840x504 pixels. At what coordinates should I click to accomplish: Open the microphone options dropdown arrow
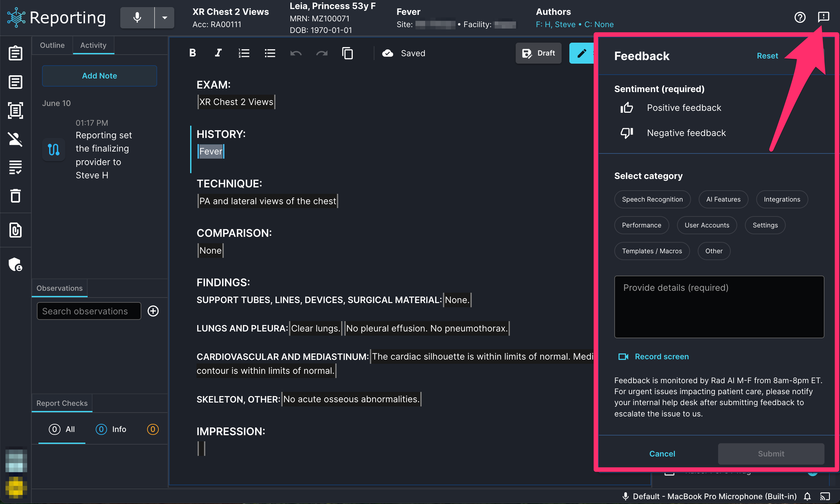(x=165, y=17)
